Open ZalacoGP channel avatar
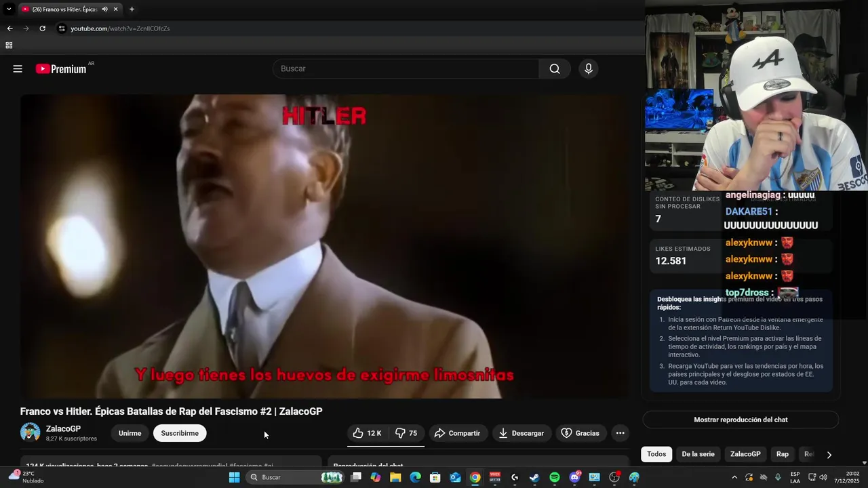 (30, 432)
